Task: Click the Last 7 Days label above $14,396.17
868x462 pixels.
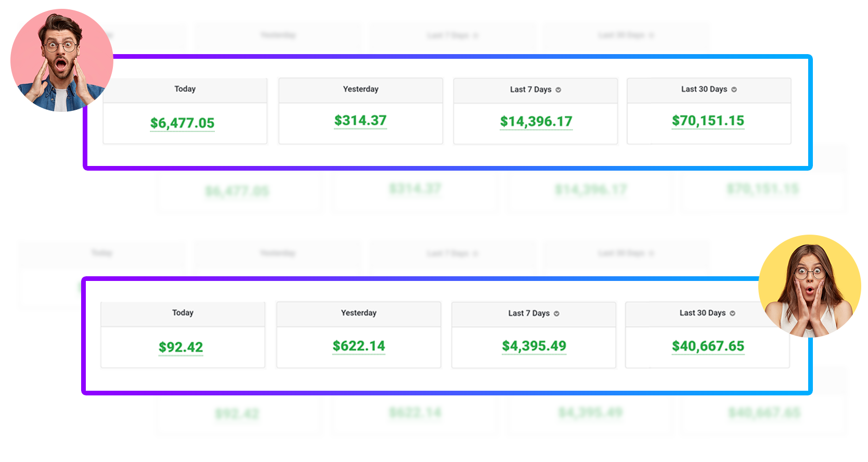Action: click(530, 89)
